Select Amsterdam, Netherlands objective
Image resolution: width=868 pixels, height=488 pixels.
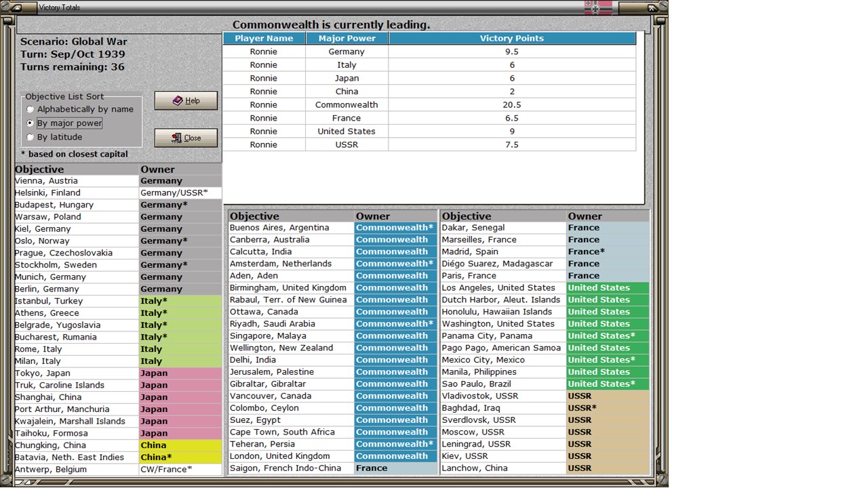pos(291,264)
